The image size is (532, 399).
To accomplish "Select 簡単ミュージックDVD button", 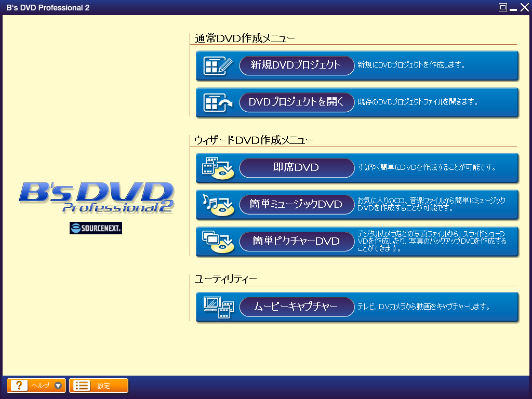I will (x=297, y=205).
